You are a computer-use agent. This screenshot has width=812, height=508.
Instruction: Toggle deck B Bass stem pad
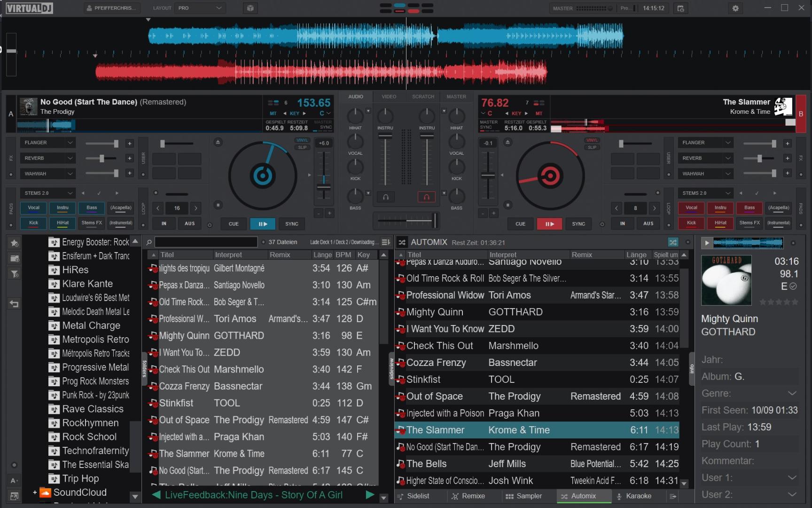(x=750, y=208)
